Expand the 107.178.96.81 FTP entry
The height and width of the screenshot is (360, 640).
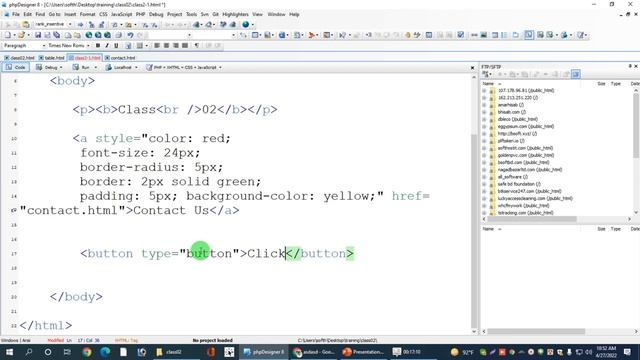pyautogui.click(x=484, y=91)
